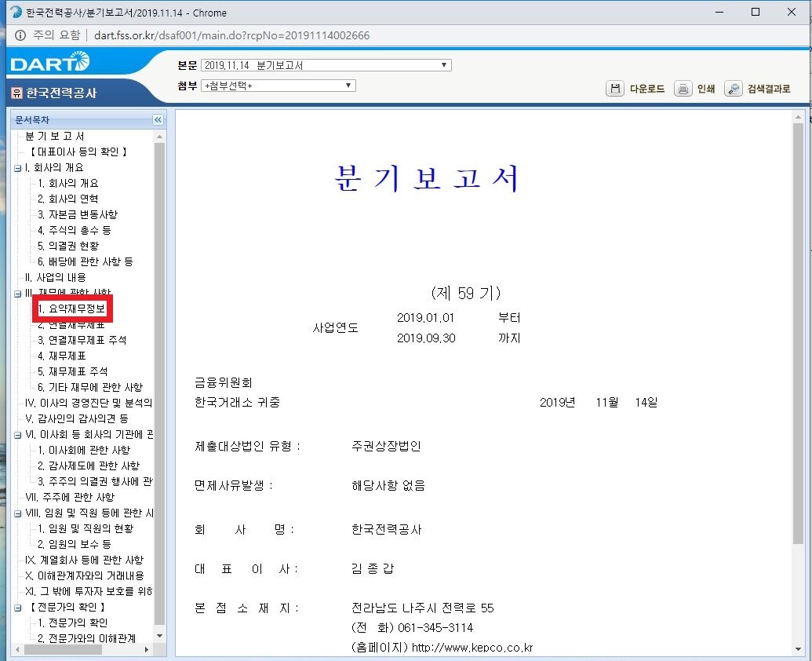Viewport: 812px width, 661px height.
Task: Click the 검색결과로 label
Action: pyautogui.click(x=769, y=89)
